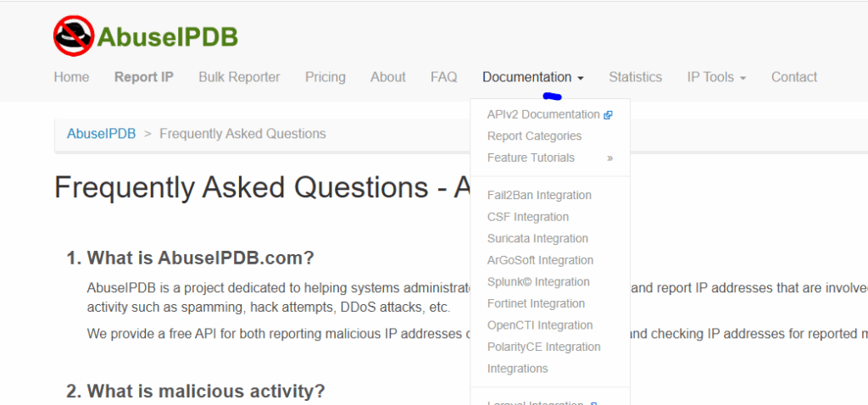Click external-link icon beside APIv2 Documentation
Viewport: 868px width, 405px height.
coord(608,115)
